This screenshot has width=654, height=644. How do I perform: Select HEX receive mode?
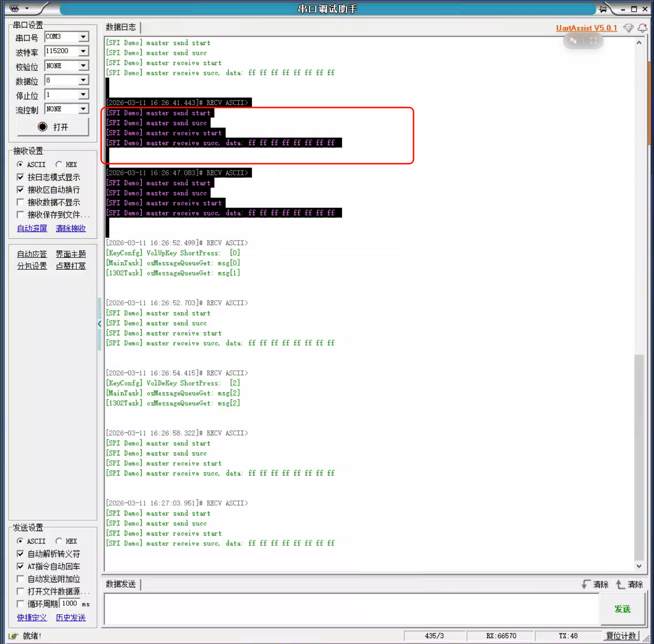[x=59, y=164]
